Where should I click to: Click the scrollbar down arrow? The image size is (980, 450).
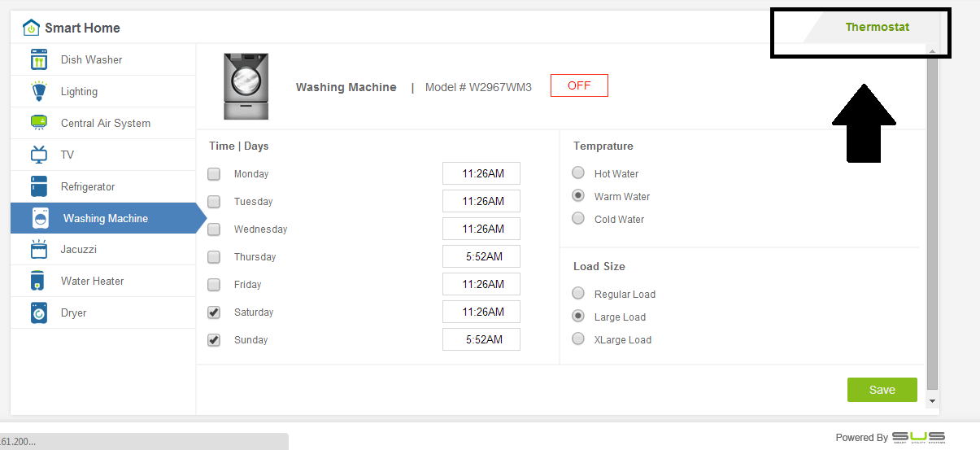pyautogui.click(x=932, y=401)
